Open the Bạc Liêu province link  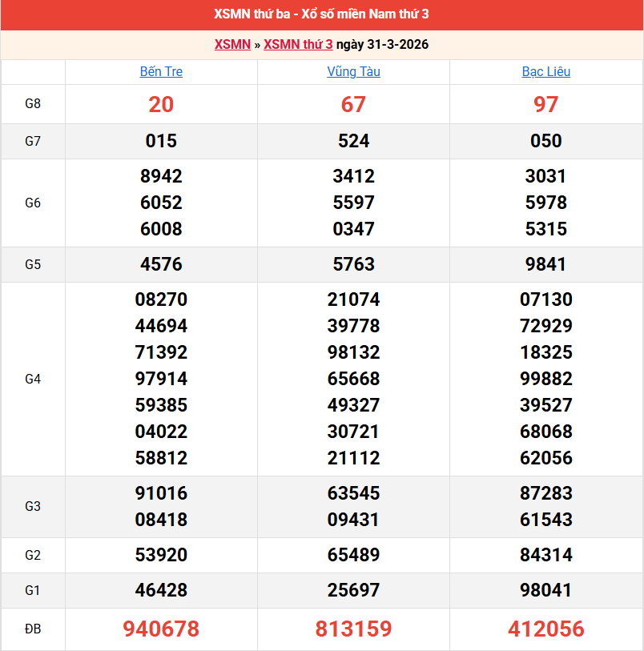(x=545, y=71)
